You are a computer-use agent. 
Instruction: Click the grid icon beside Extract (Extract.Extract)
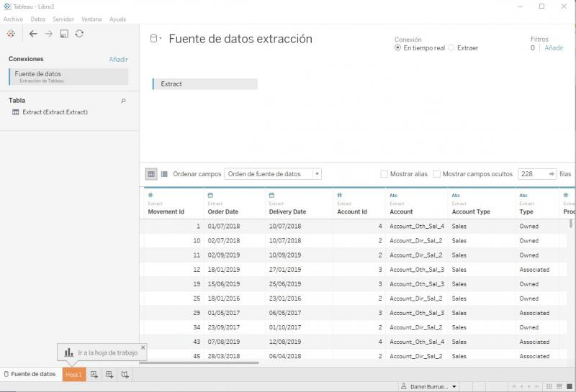point(15,112)
